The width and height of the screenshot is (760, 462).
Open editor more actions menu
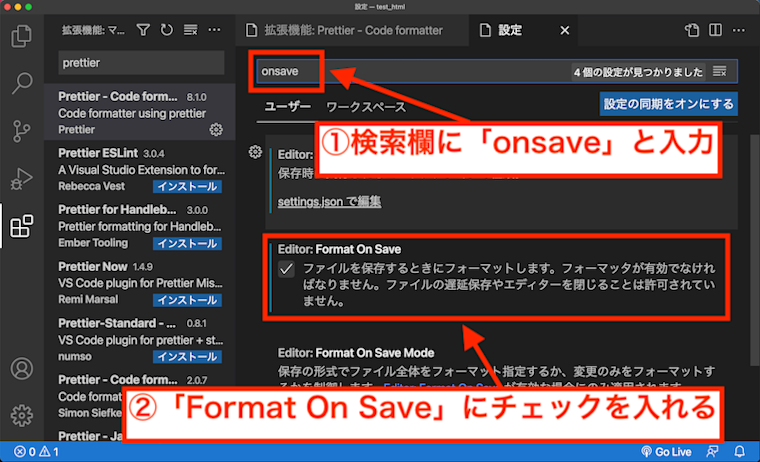(739, 31)
